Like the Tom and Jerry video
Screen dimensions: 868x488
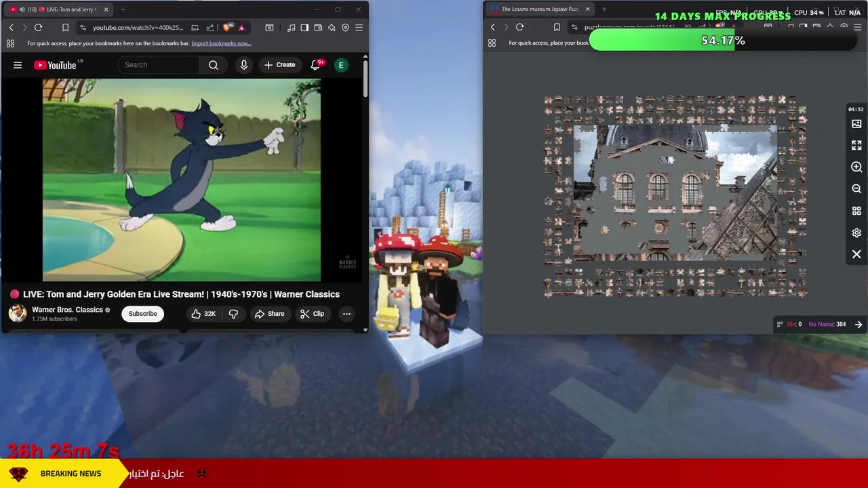[203, 314]
